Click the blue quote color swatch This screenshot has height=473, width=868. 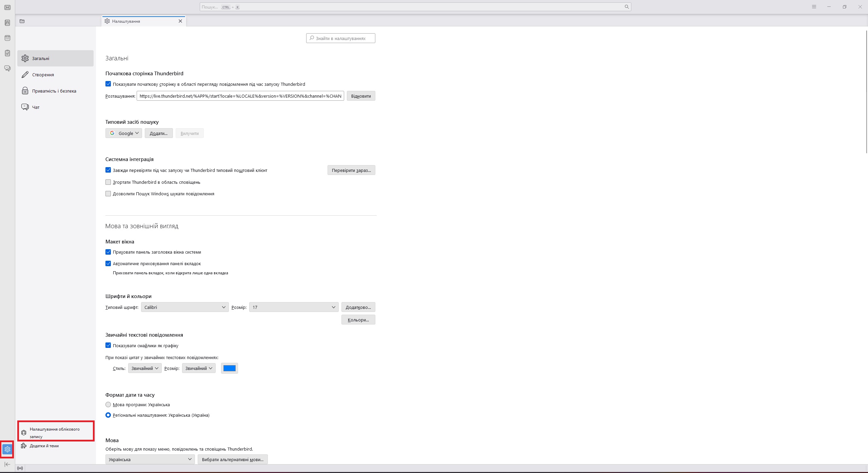[230, 368]
